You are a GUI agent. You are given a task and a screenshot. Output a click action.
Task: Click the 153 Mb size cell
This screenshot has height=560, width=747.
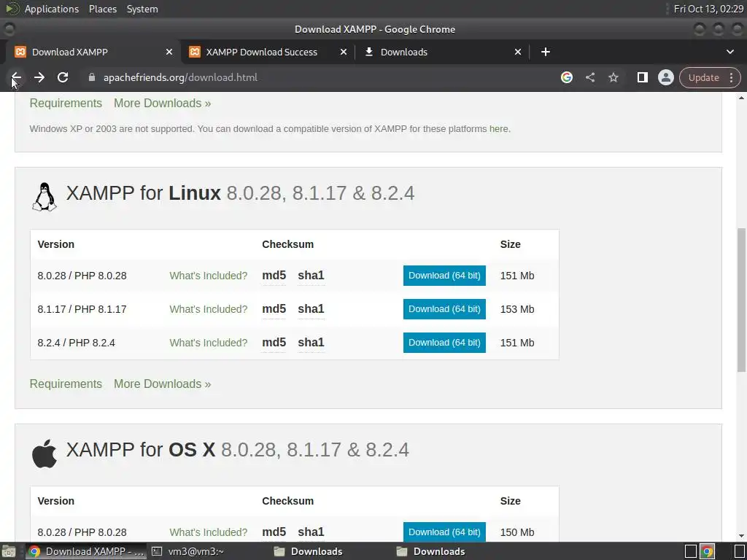click(x=517, y=309)
